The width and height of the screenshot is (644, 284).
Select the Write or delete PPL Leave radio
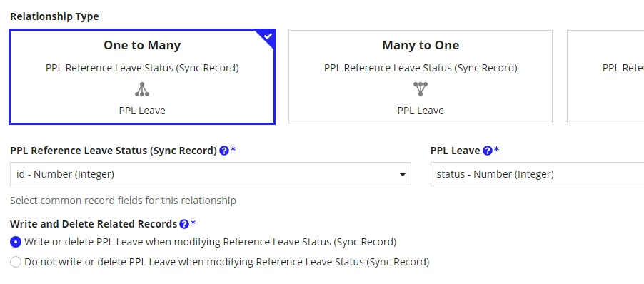click(16, 242)
